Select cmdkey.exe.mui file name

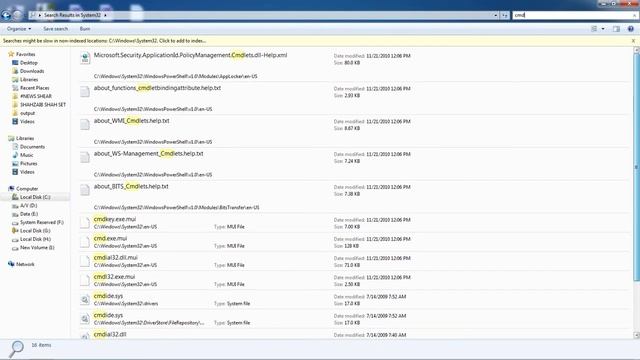coord(115,219)
